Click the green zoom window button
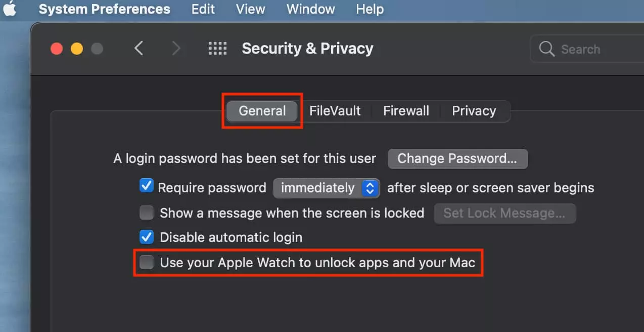 [x=97, y=48]
